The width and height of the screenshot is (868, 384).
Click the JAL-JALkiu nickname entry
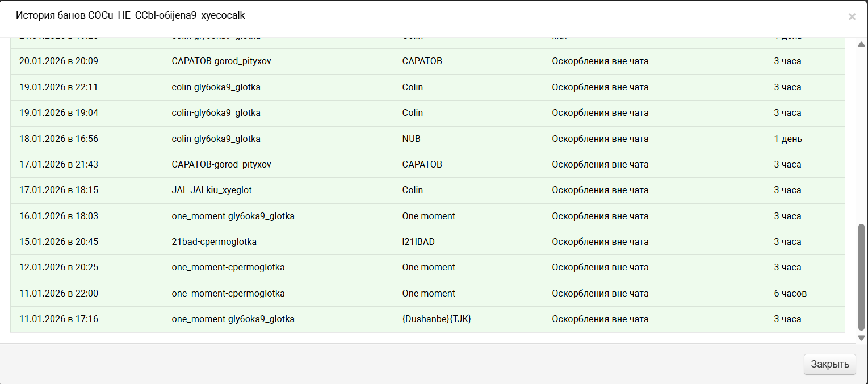point(212,190)
